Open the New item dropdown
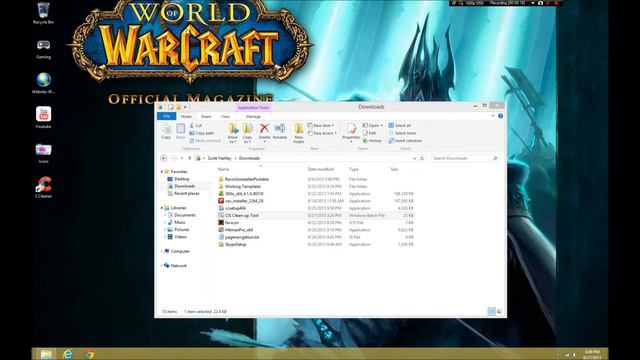The image size is (640, 360). (321, 125)
